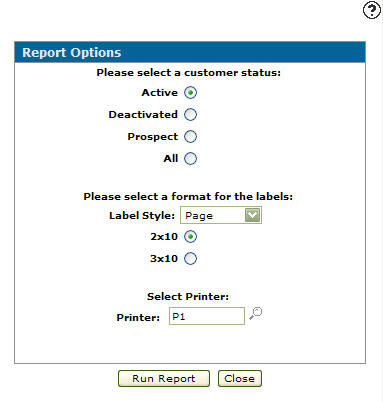383x402 pixels.
Task: Click into the Printer text field
Action: pyautogui.click(x=207, y=316)
